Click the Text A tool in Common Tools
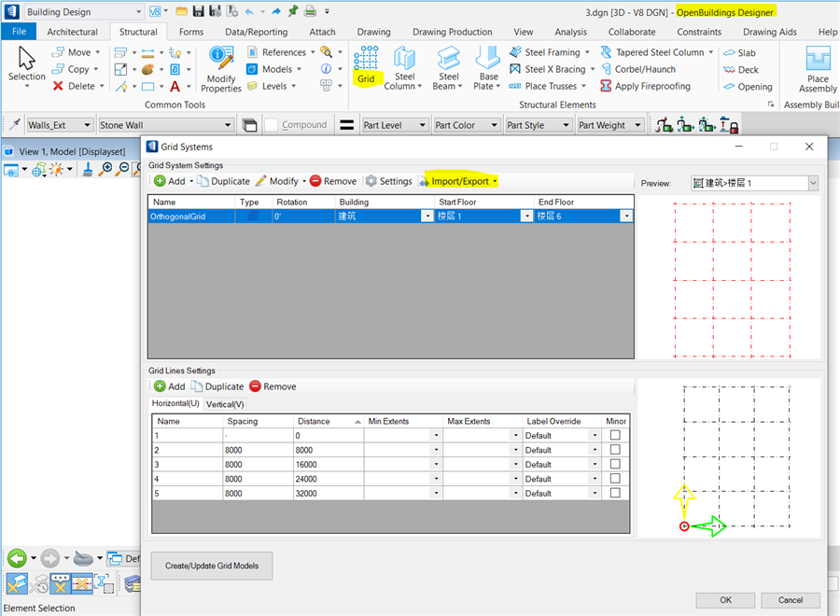 pos(175,86)
